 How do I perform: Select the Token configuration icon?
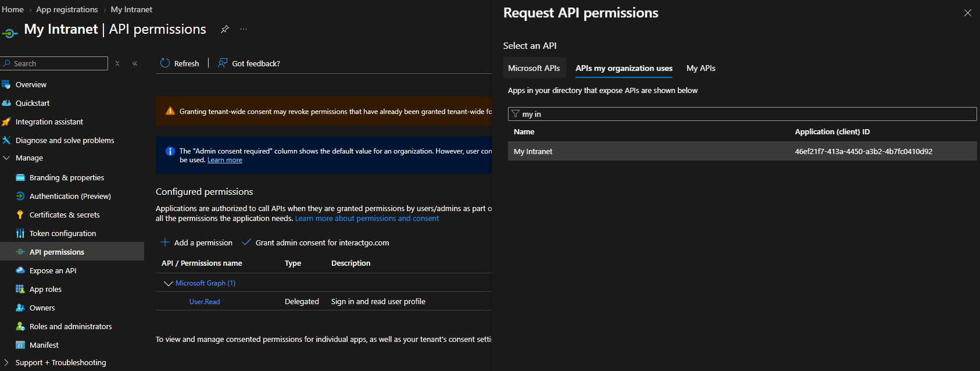(20, 234)
